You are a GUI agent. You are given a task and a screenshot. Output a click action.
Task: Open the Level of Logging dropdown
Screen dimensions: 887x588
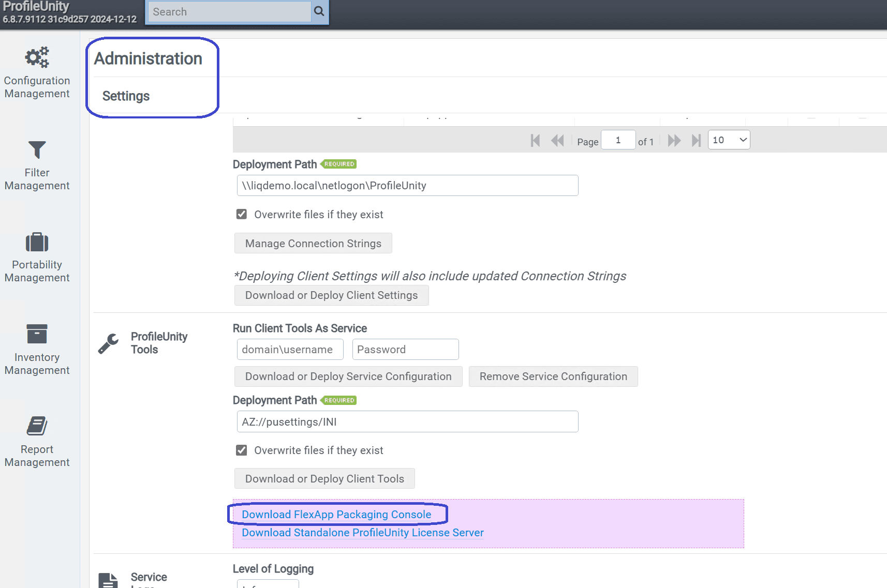tap(268, 584)
